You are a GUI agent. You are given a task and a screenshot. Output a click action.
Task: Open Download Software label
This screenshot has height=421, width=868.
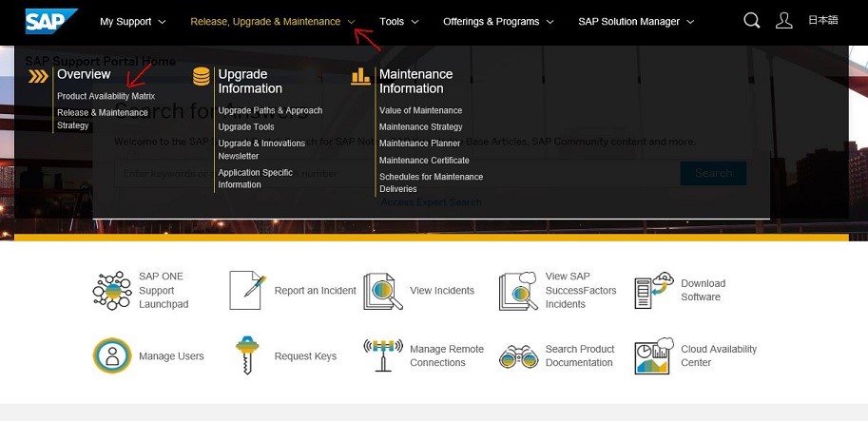pyautogui.click(x=703, y=290)
